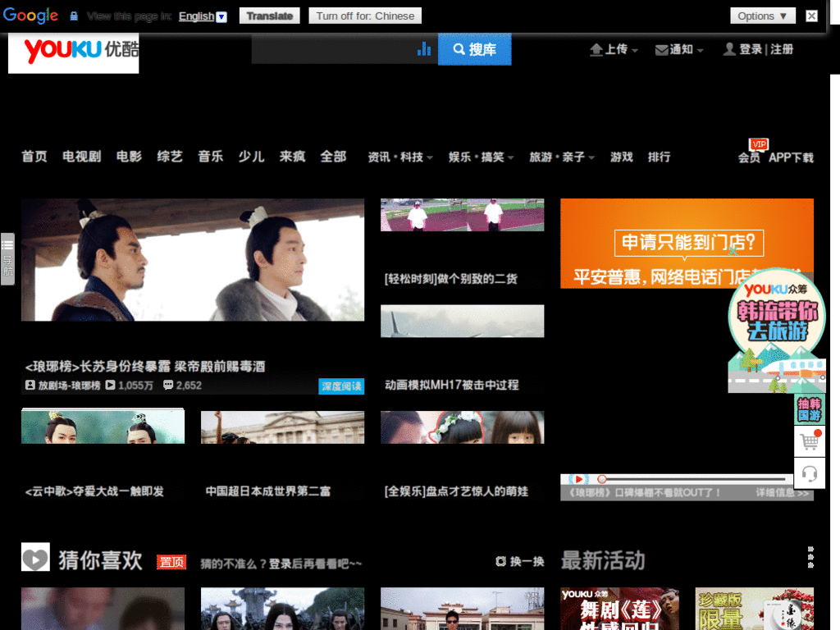Toggle the 置顶 pin button

pos(171,562)
